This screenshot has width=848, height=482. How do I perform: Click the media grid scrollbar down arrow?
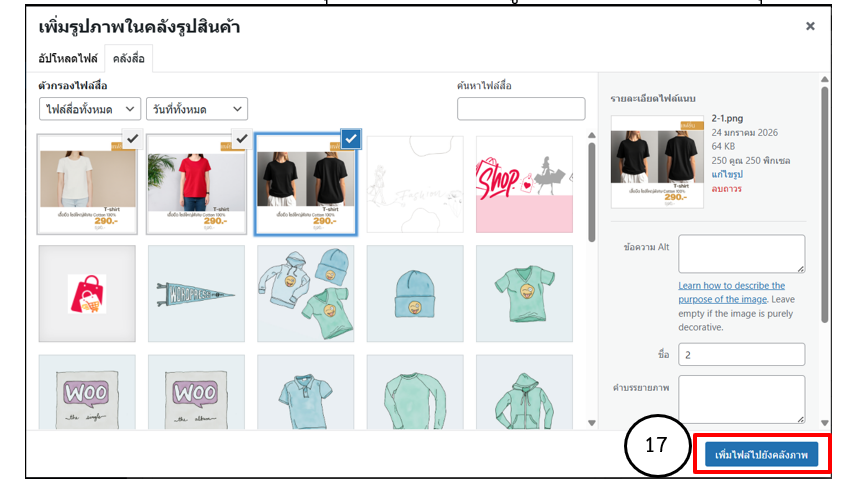pyautogui.click(x=592, y=423)
